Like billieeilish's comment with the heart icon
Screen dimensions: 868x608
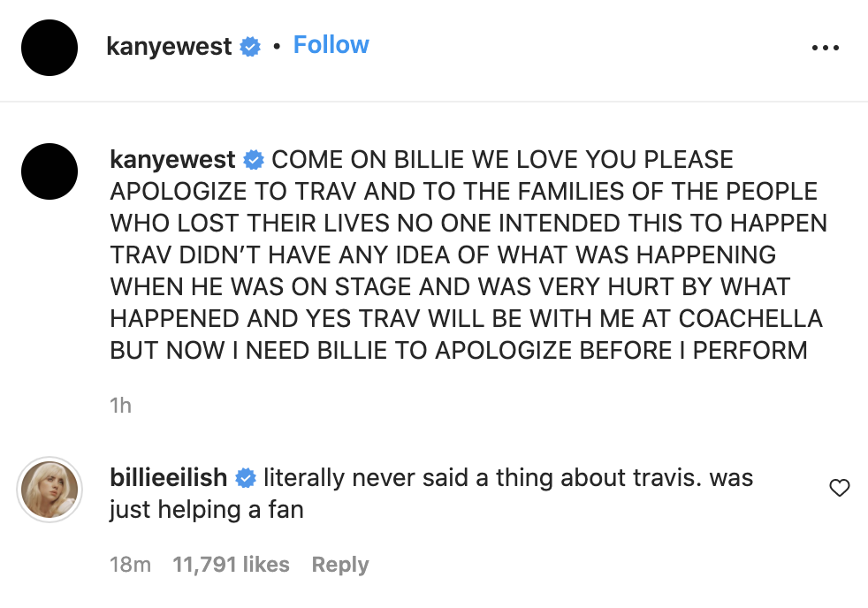(x=839, y=488)
